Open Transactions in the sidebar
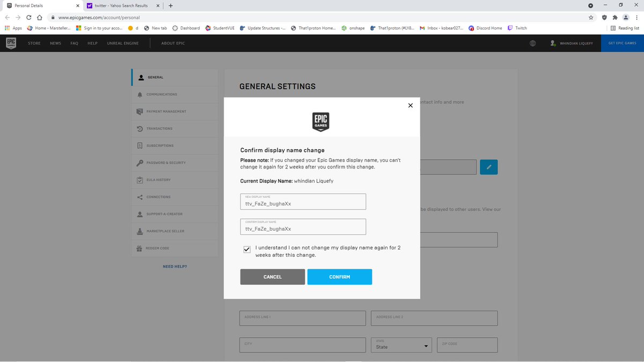Screen dimensions: 644x362 click(175, 129)
